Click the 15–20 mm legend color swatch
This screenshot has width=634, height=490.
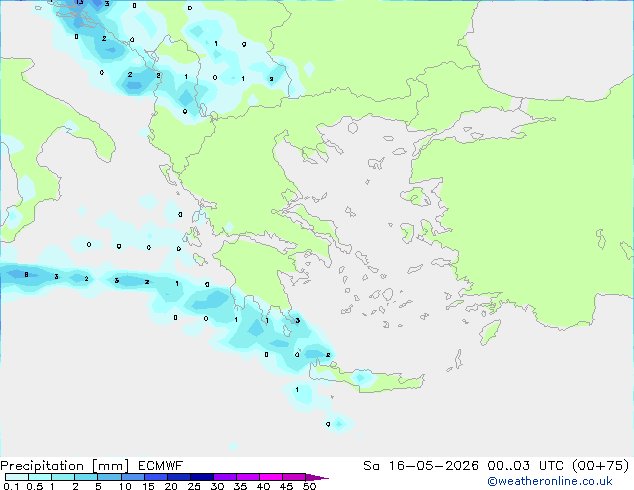pyautogui.click(x=155, y=477)
